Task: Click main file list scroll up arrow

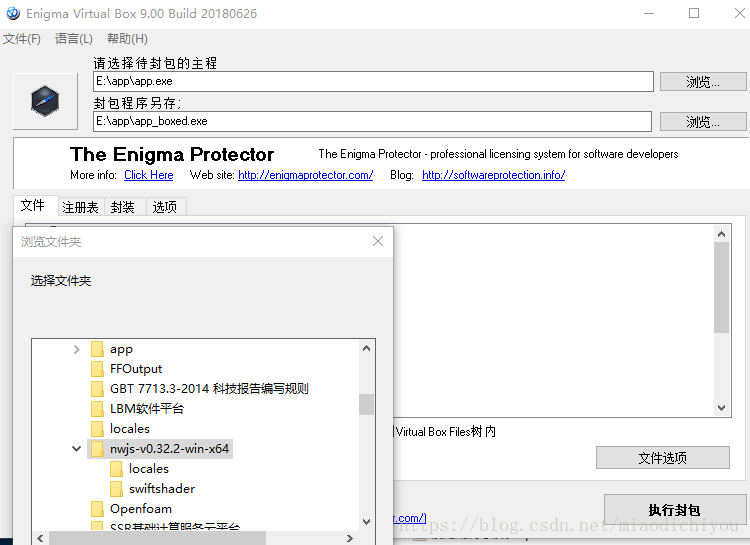Action: pos(721,234)
